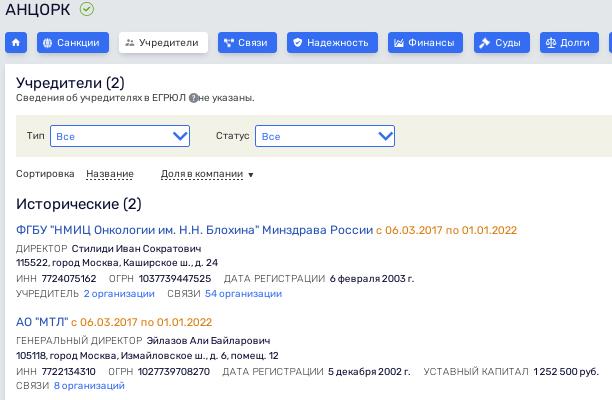Screen dimensions: 612x400
Task: Click the green verified checkmark near АНЦОРК
Action: point(87,9)
